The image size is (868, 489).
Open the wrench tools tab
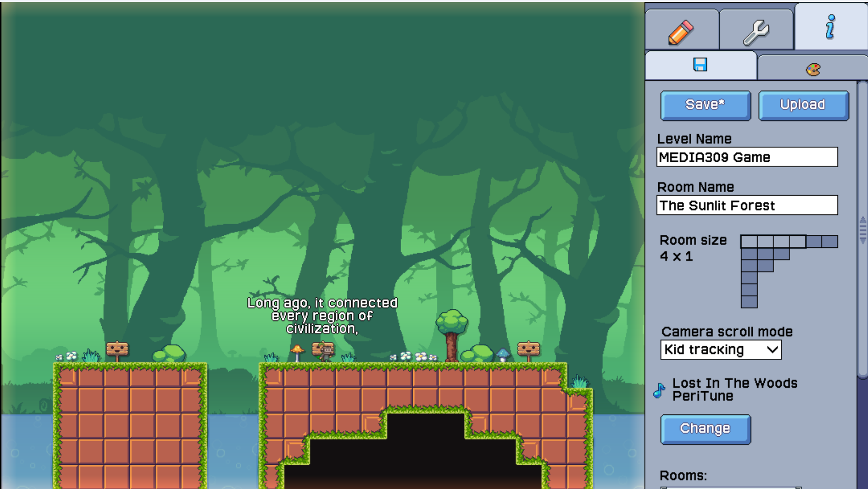(756, 30)
